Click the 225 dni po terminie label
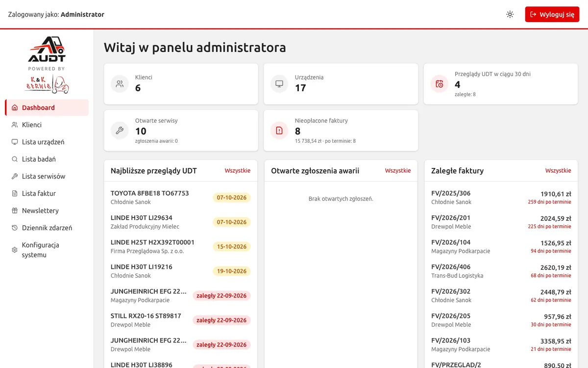The height and width of the screenshot is (368, 588). pyautogui.click(x=549, y=227)
